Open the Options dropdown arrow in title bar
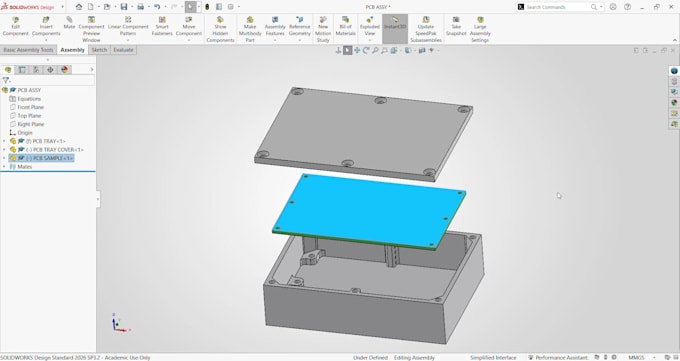The height and width of the screenshot is (361, 680). click(239, 7)
